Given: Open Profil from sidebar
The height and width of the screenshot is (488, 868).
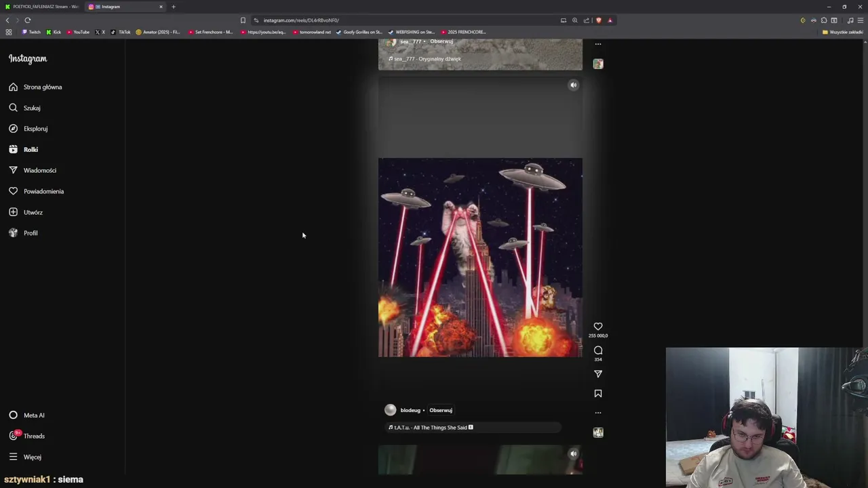Looking at the screenshot, I should [23, 233].
